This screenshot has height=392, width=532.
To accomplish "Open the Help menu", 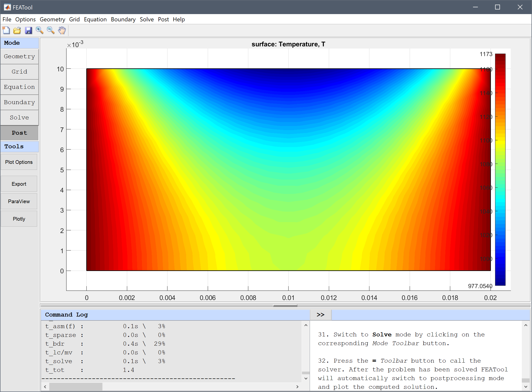I will 179,19.
